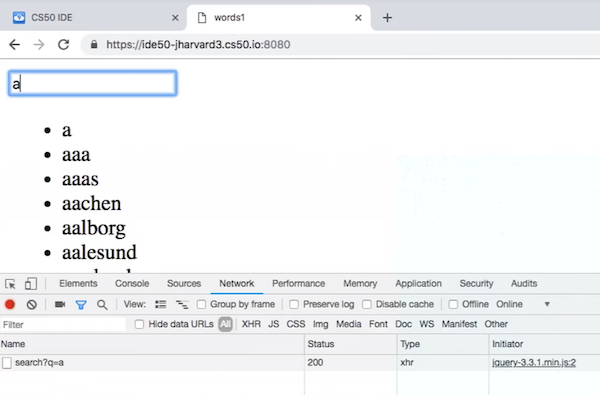Enable Group by frame checkbox
The width and height of the screenshot is (600, 395).
(x=201, y=305)
